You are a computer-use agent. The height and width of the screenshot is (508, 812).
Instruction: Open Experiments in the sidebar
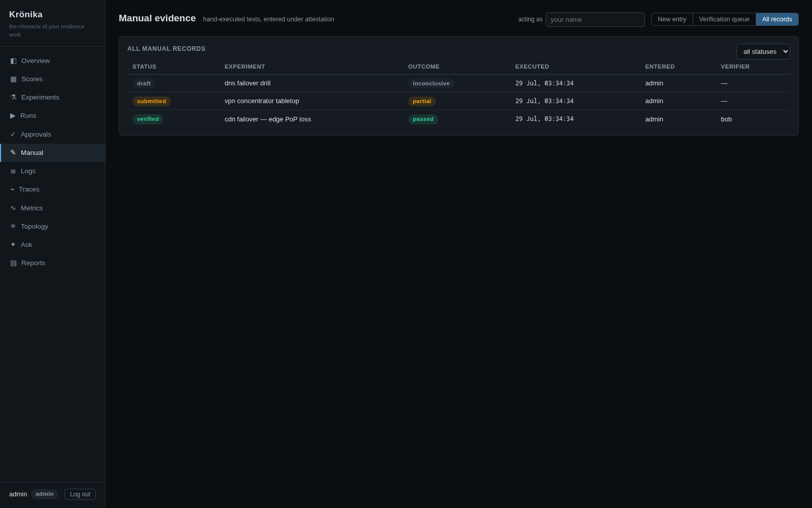point(53,98)
